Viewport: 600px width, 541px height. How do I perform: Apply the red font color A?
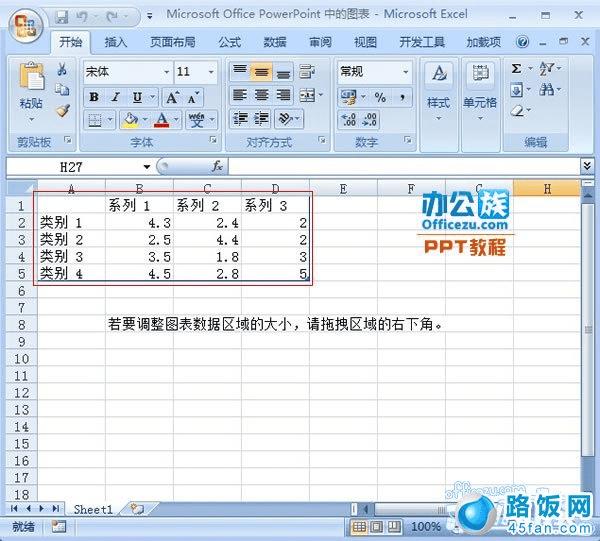[x=161, y=121]
